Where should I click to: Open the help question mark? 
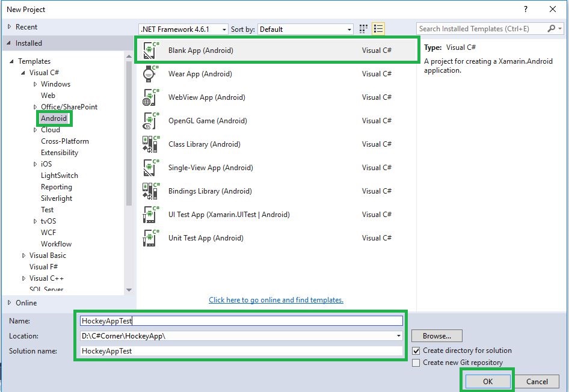coord(526,9)
